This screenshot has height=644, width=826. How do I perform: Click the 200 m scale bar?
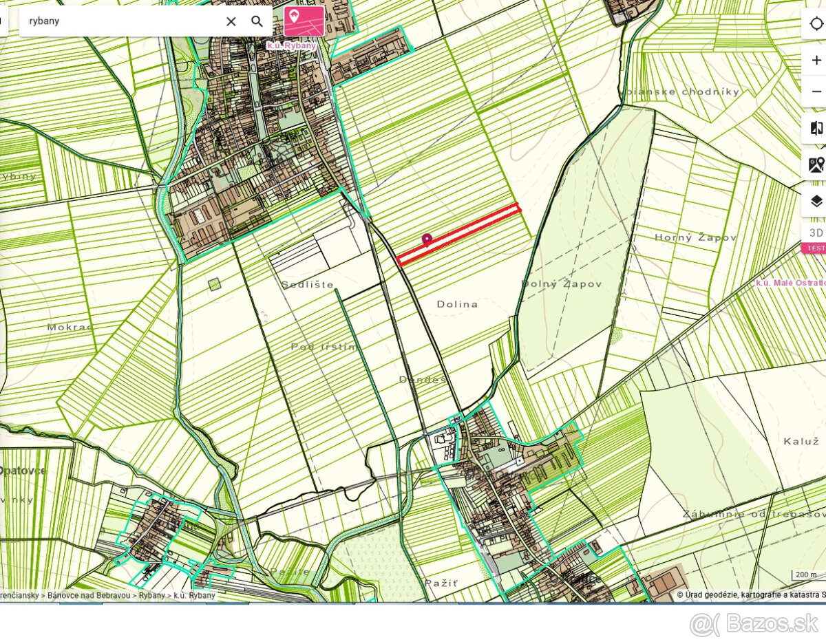coord(805,575)
